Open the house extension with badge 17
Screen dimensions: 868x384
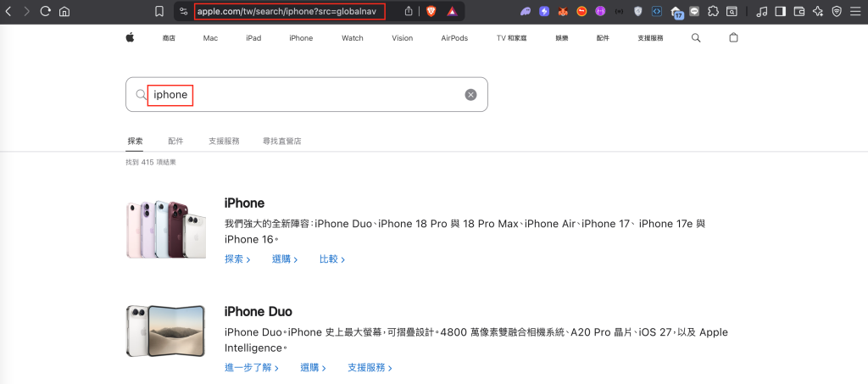(676, 12)
